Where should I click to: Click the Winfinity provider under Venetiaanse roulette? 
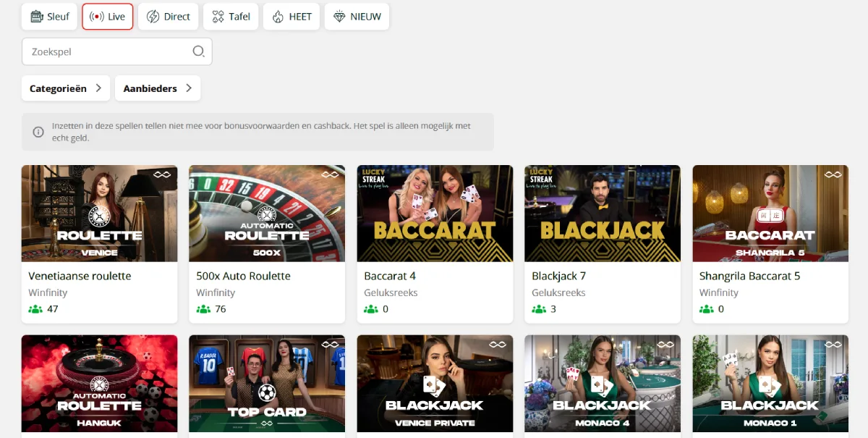(x=48, y=292)
